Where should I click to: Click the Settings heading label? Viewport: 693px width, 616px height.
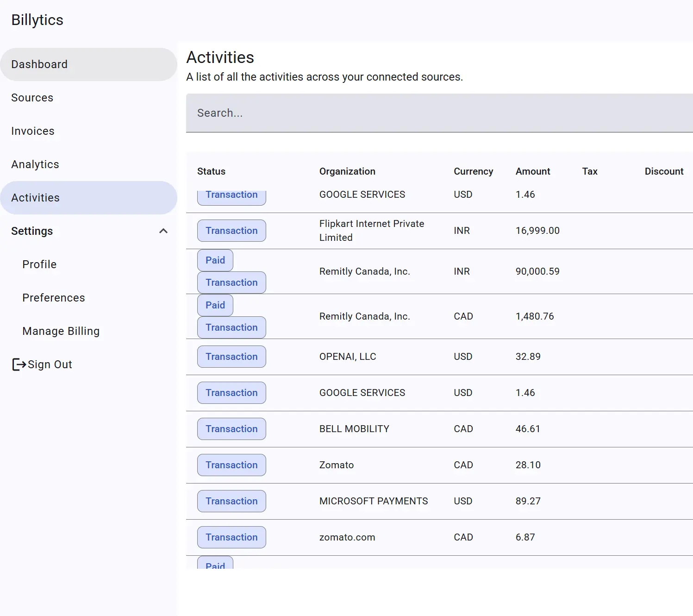(x=32, y=231)
